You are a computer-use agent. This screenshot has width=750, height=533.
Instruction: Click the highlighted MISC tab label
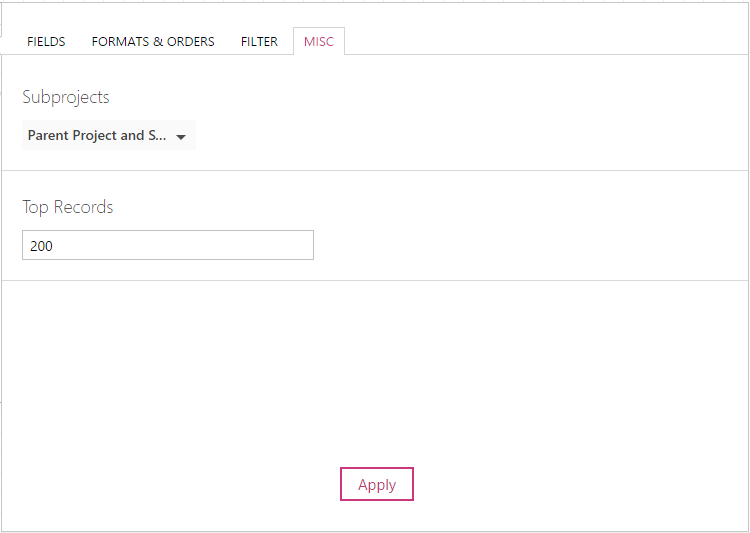(x=319, y=42)
